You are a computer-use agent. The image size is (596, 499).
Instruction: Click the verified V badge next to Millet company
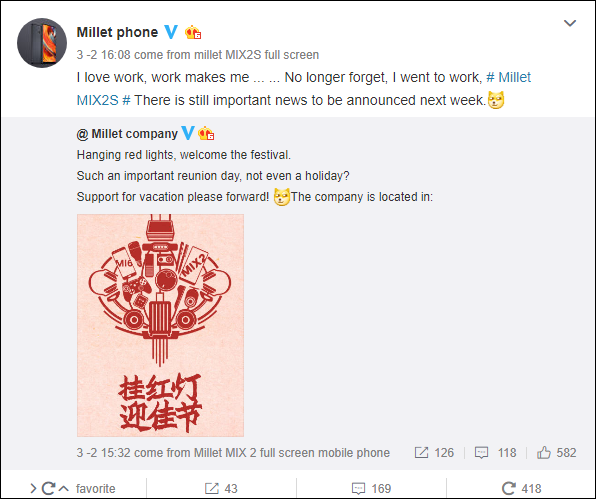click(x=188, y=133)
